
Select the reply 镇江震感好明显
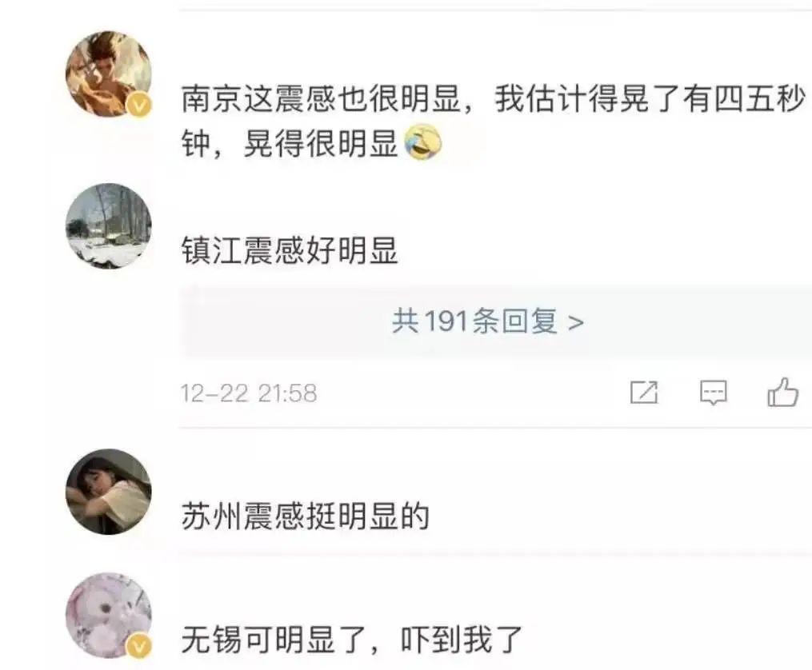(x=290, y=250)
